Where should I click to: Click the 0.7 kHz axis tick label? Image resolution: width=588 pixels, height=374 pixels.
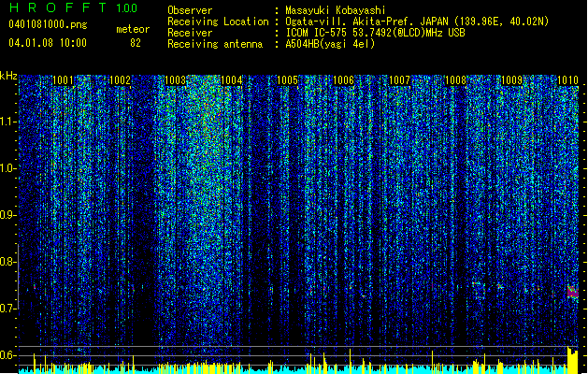pos(7,309)
